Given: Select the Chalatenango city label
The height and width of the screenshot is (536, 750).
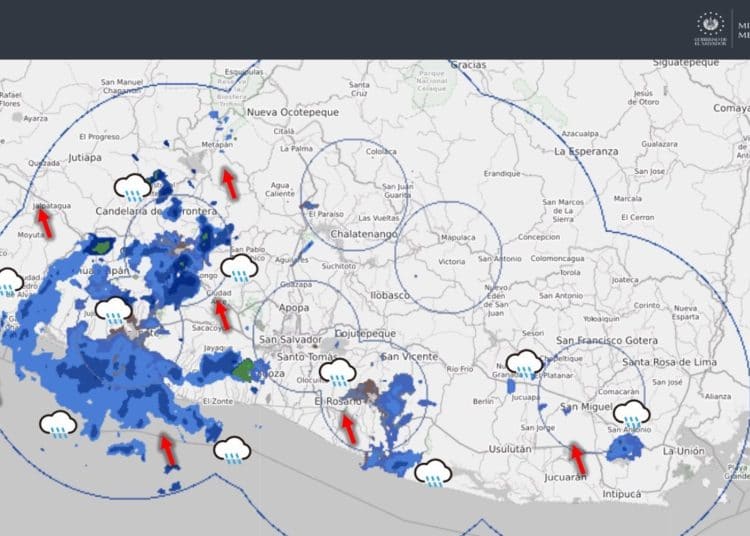Looking at the screenshot, I should (364, 234).
